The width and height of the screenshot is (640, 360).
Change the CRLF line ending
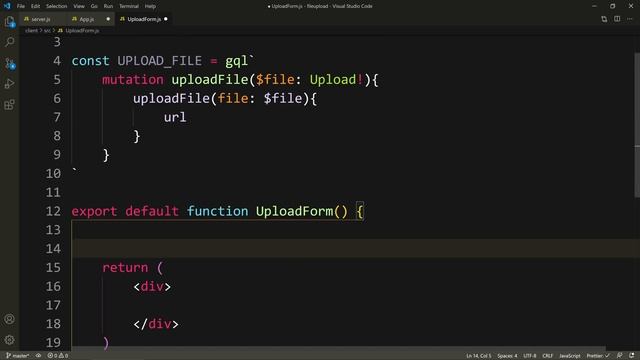pyautogui.click(x=547, y=356)
